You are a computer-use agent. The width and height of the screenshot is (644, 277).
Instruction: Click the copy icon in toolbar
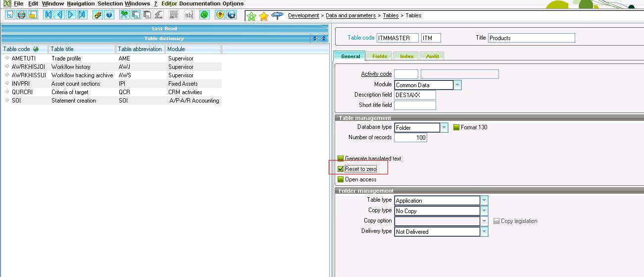tap(136, 15)
